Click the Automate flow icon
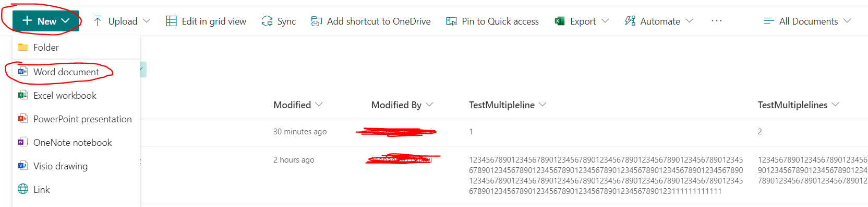This screenshot has width=868, height=207. tap(630, 21)
